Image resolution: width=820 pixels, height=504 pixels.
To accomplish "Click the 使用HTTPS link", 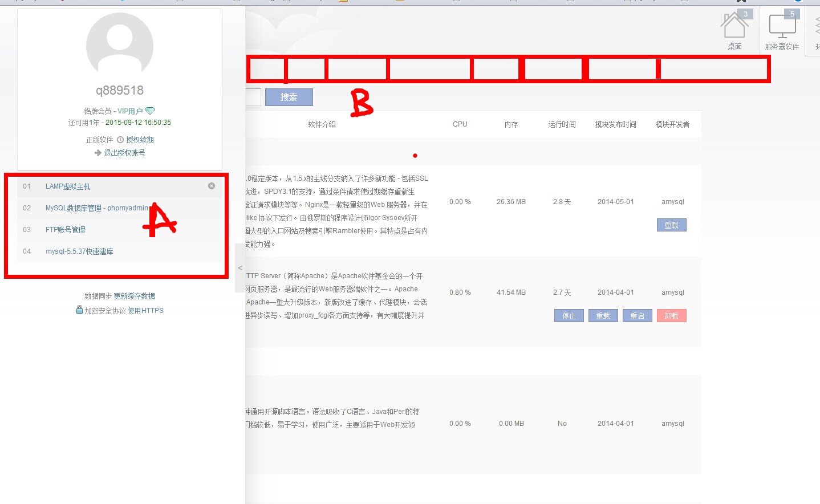I will pos(145,311).
